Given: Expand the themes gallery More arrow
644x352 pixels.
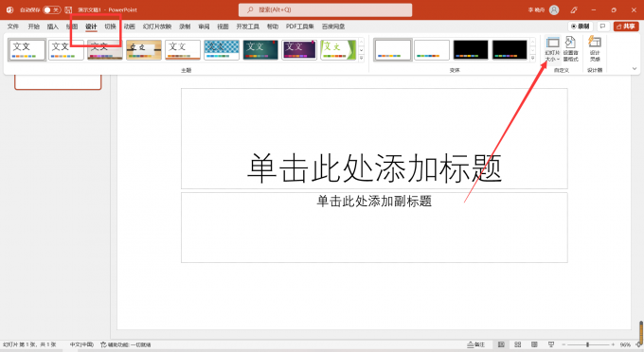Looking at the screenshot, I should pyautogui.click(x=362, y=59).
